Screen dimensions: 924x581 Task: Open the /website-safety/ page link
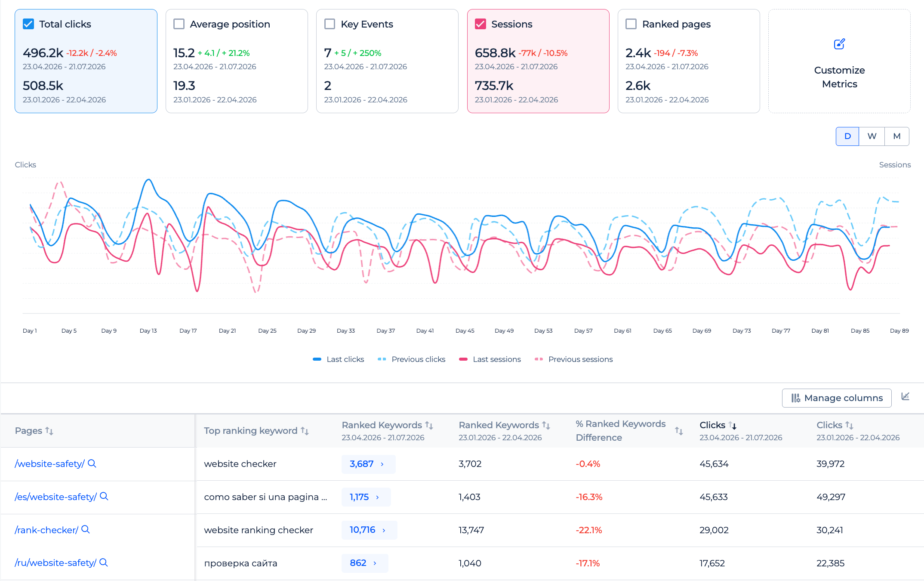(x=49, y=464)
